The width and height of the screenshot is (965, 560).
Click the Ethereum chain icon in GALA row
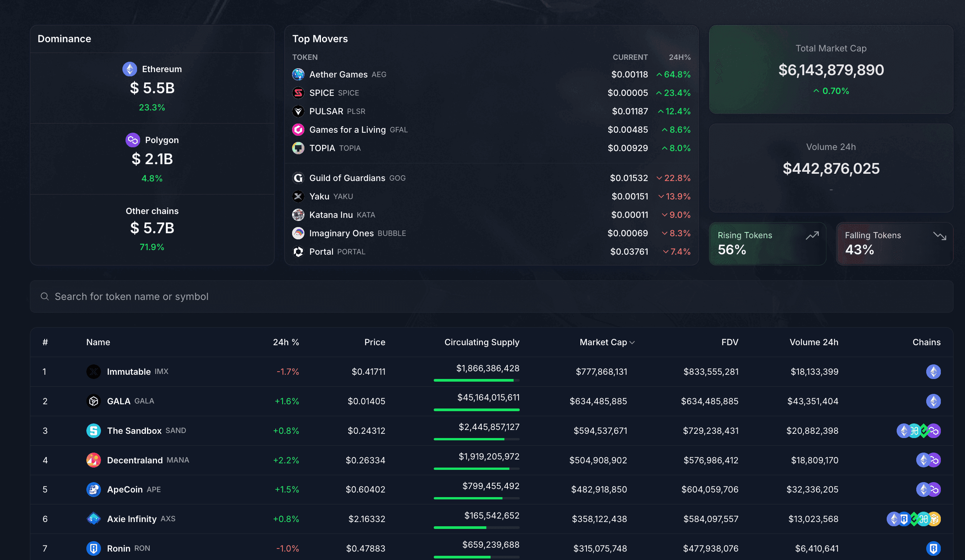(x=934, y=401)
